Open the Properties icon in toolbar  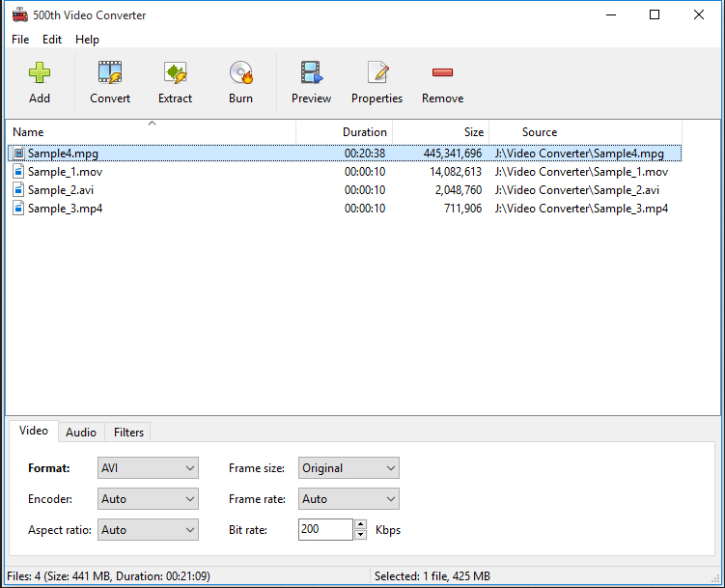[x=377, y=72]
